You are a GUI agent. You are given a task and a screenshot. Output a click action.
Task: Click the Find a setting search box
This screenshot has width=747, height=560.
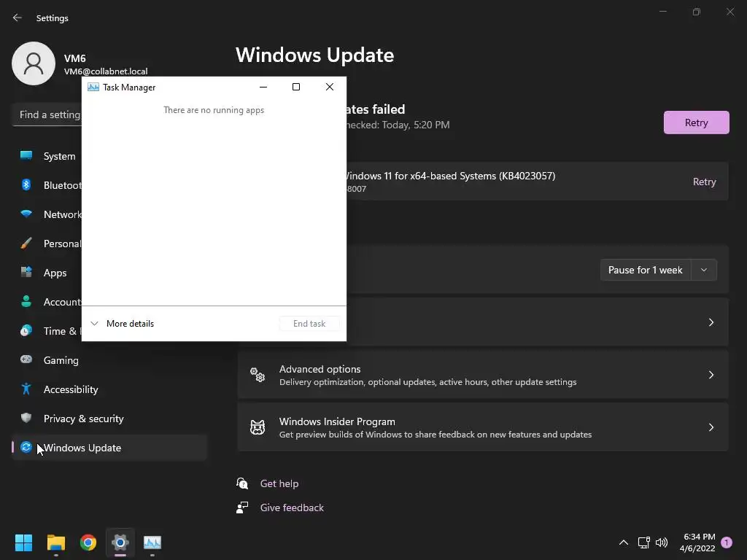pos(47,114)
